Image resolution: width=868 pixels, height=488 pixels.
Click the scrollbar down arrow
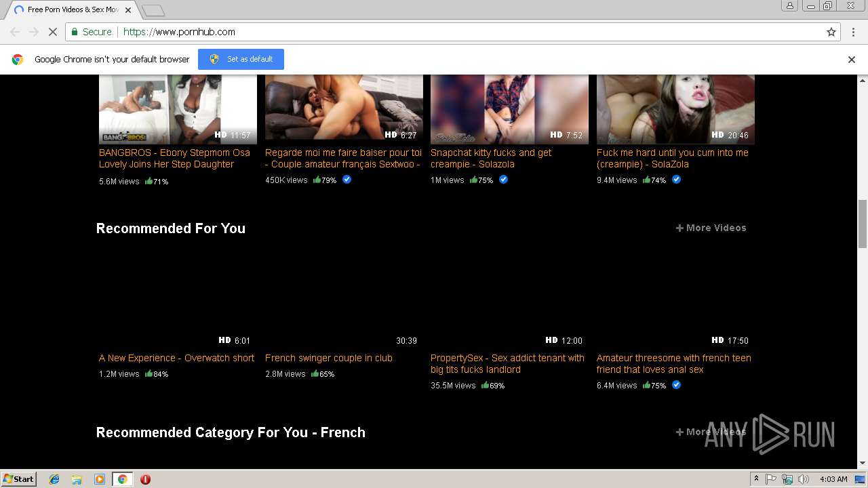point(863,464)
